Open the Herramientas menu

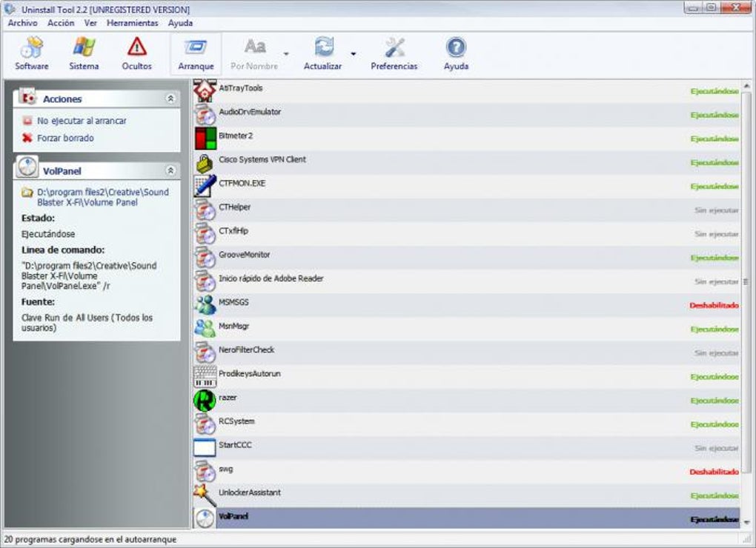[133, 23]
